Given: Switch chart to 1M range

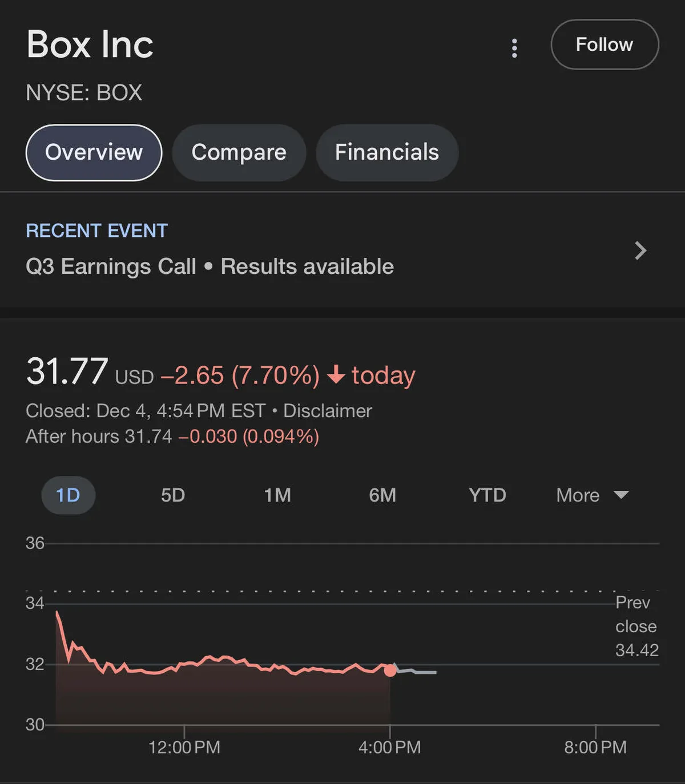Looking at the screenshot, I should coord(277,495).
